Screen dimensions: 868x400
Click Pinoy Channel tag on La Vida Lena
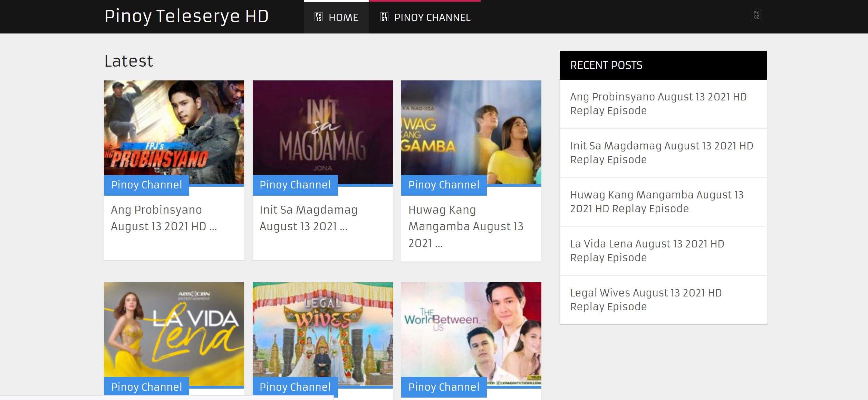click(146, 387)
